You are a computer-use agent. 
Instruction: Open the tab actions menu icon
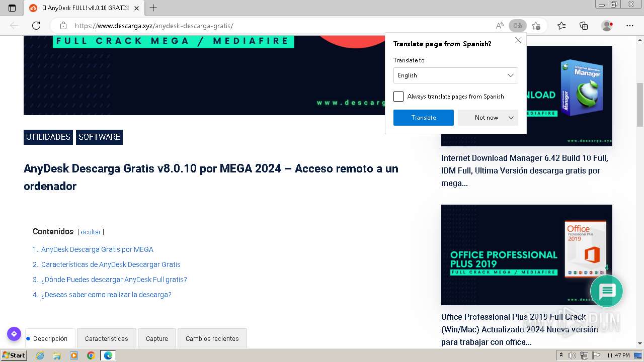coord(12,8)
